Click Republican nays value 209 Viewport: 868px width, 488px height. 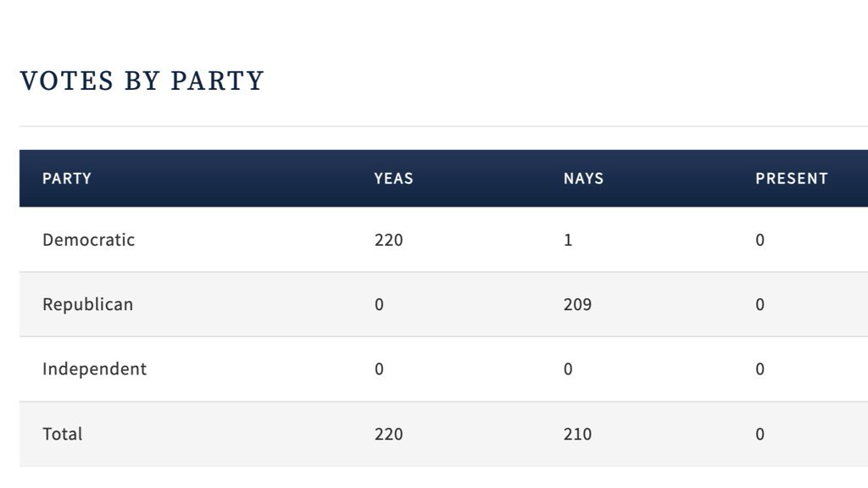(x=577, y=304)
